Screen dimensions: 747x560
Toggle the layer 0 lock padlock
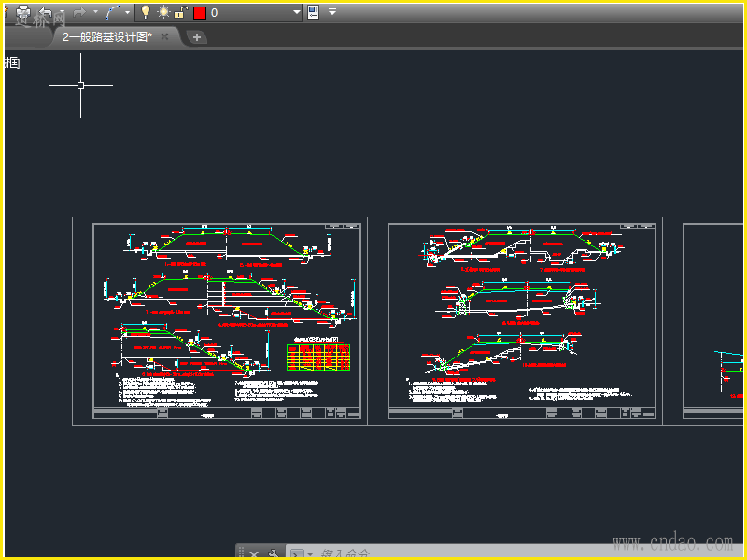pyautogui.click(x=180, y=12)
